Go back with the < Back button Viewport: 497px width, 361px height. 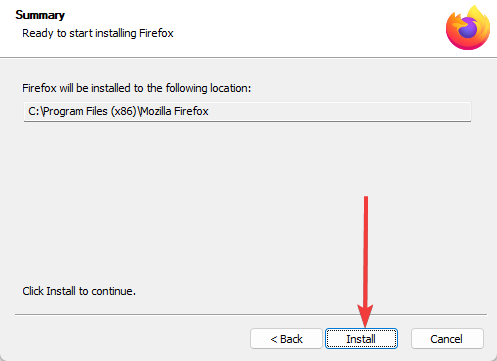286,339
